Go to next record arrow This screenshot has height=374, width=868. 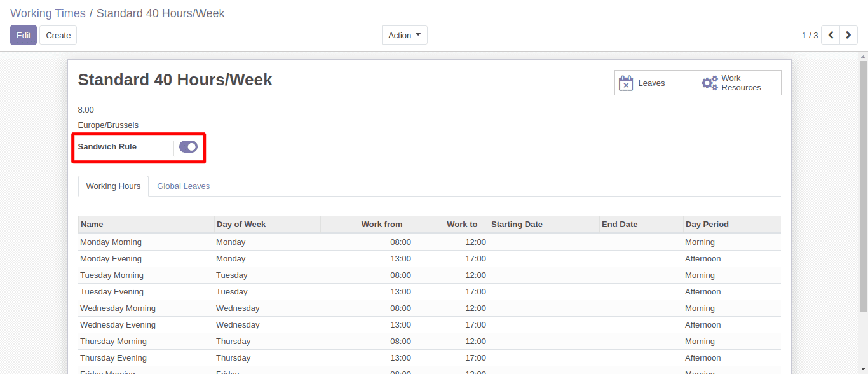point(848,35)
